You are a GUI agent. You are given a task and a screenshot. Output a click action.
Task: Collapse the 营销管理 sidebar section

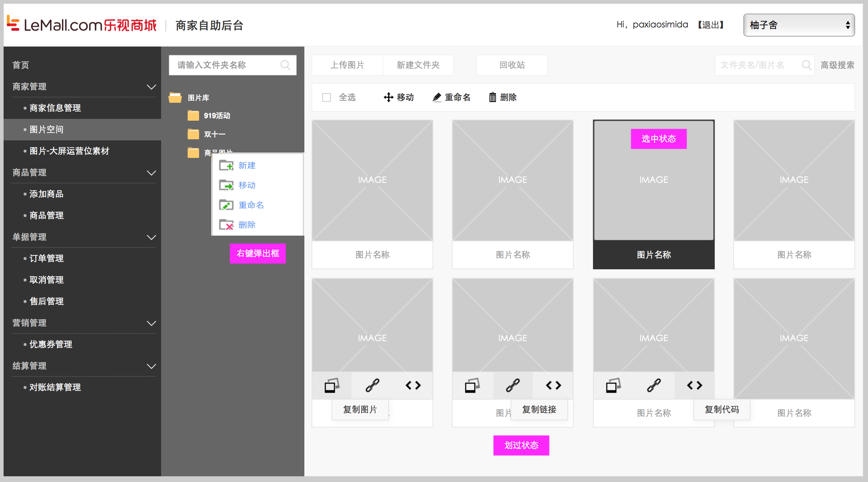coord(151,323)
